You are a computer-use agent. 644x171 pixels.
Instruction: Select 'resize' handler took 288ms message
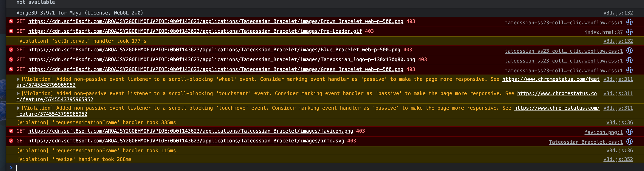tap(74, 159)
